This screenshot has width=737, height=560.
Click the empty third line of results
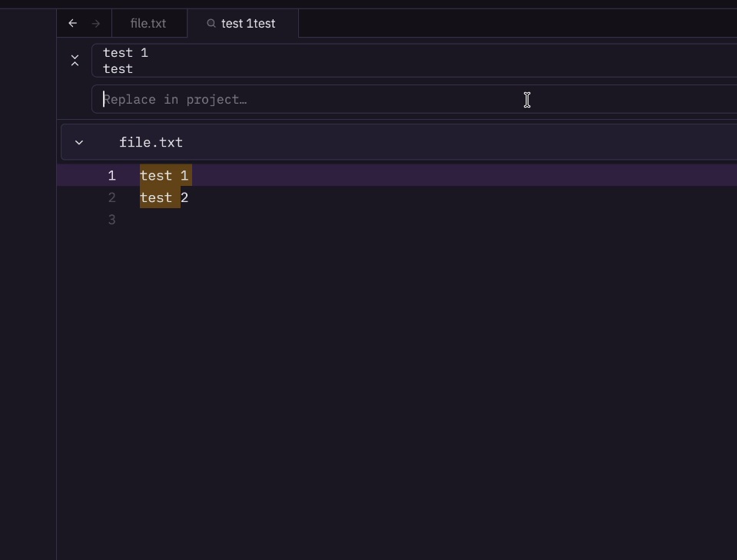tap(307, 220)
